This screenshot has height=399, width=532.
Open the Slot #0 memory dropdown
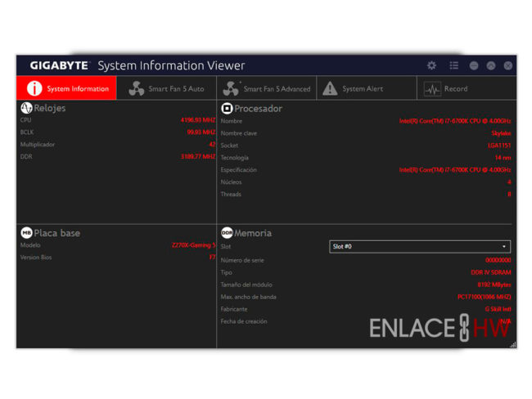(419, 246)
